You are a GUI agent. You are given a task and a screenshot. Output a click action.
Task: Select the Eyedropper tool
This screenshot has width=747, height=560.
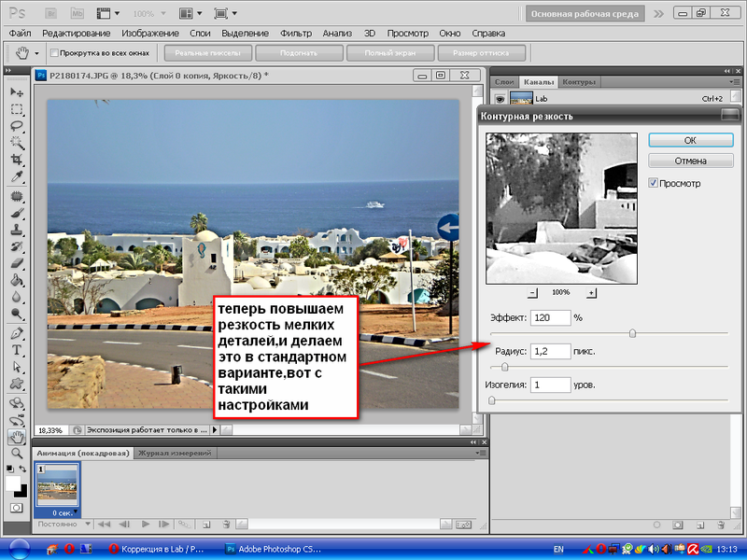pos(17,177)
